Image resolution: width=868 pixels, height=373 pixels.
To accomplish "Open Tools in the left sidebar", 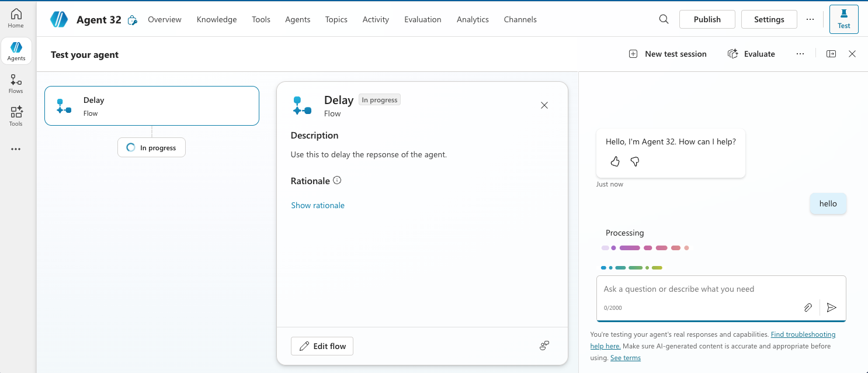I will (16, 116).
